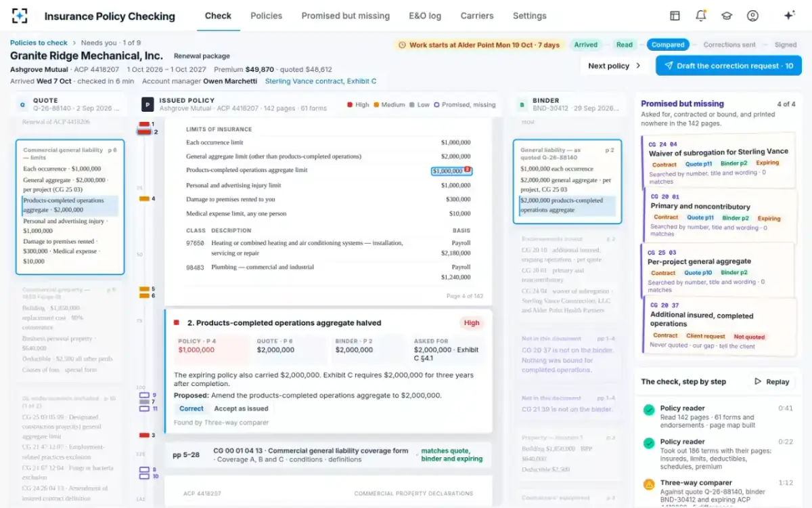Open the layout panel icon in header
The width and height of the screenshot is (812, 508).
[675, 16]
